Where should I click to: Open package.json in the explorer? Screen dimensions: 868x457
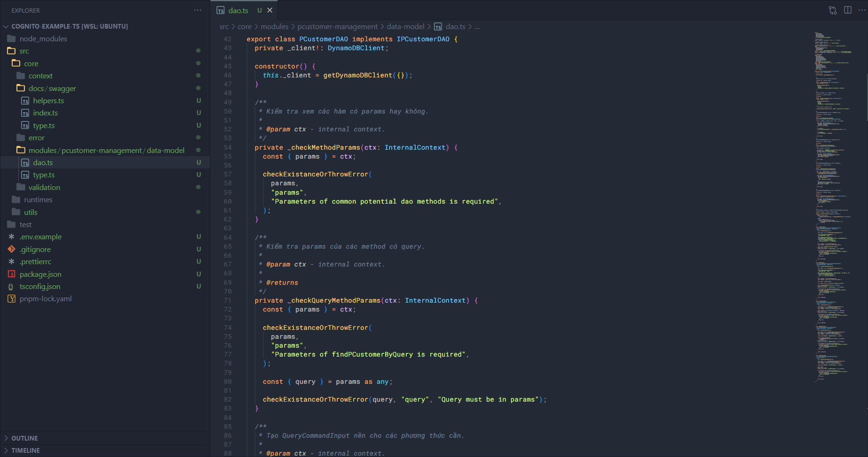40,274
